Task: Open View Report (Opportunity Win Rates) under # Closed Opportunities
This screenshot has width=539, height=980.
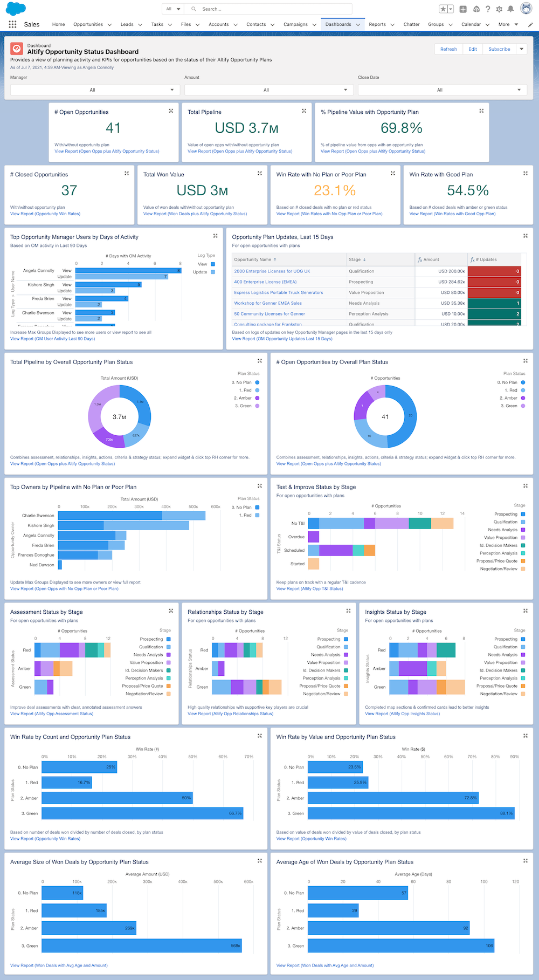Action: 45,214
